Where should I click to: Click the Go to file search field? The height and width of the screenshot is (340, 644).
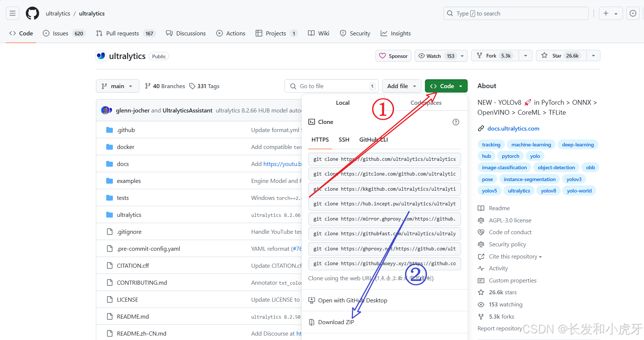point(332,86)
